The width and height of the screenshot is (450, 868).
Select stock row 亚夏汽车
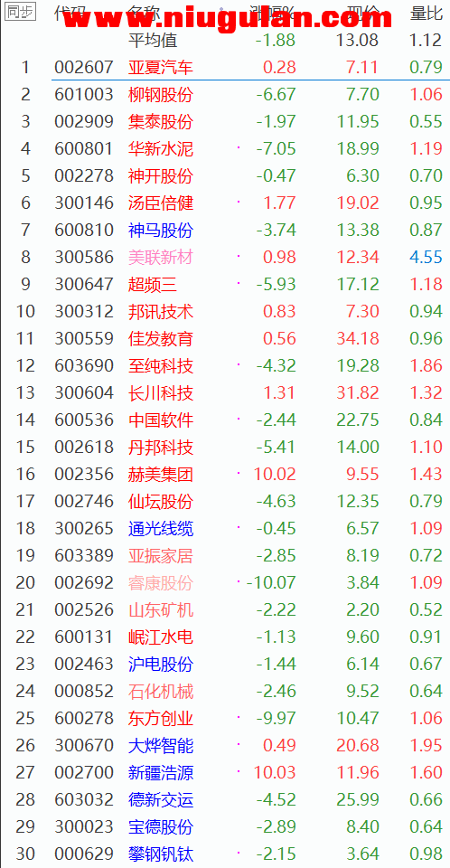[225, 67]
